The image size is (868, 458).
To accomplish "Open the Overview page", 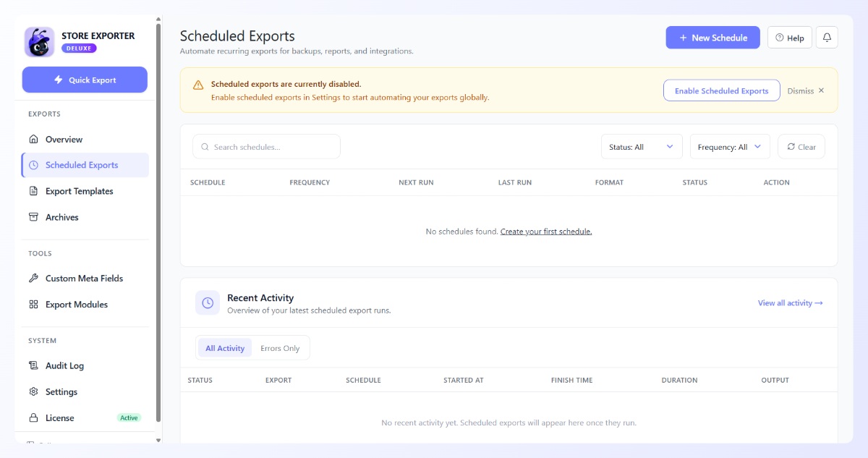I will [x=85, y=139].
